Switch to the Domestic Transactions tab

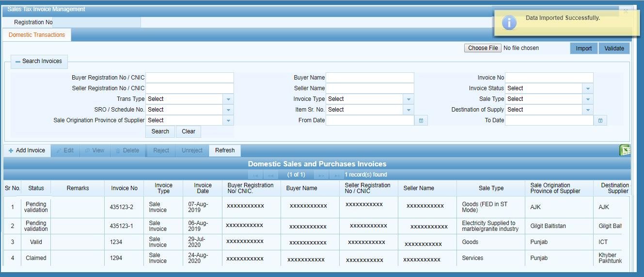(x=37, y=35)
